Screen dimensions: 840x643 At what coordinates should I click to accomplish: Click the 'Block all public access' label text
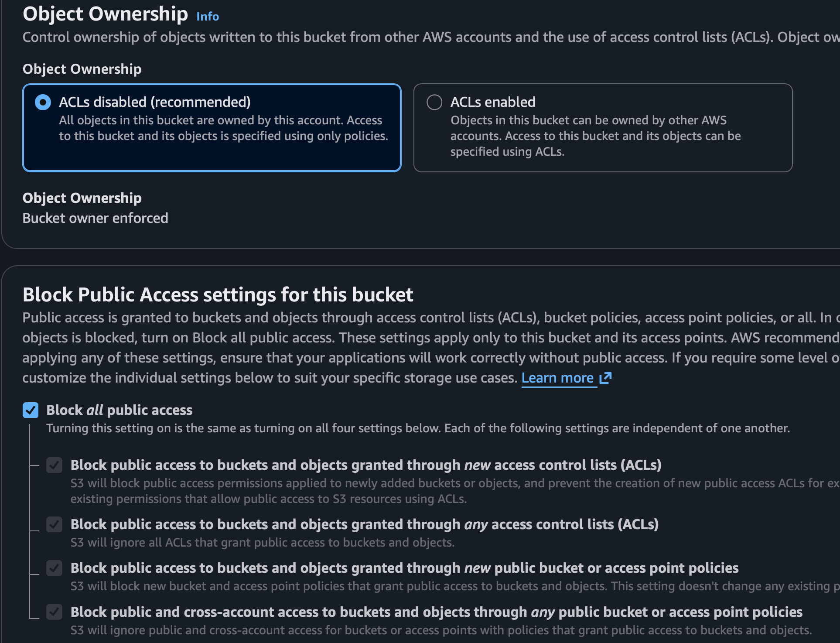pos(119,410)
